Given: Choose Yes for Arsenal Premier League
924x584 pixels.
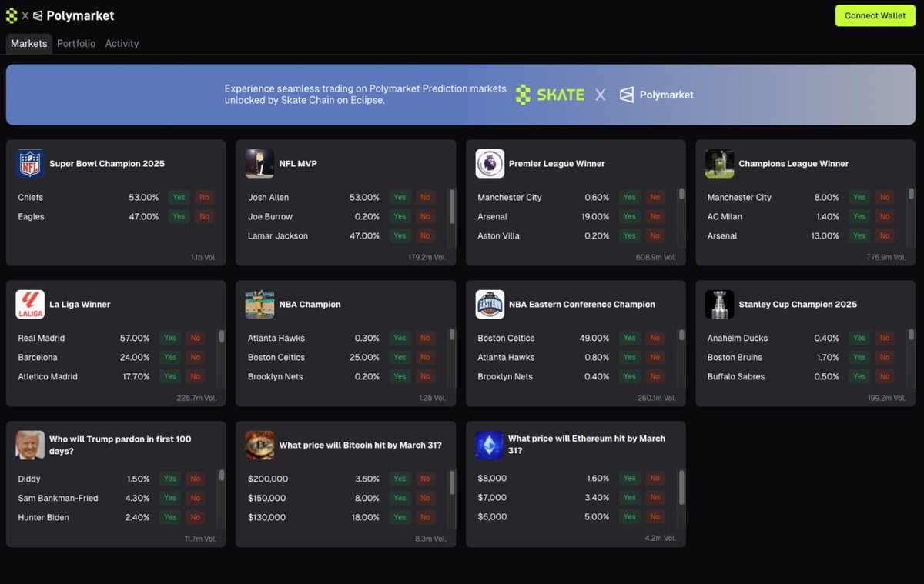Looking at the screenshot, I should (630, 216).
